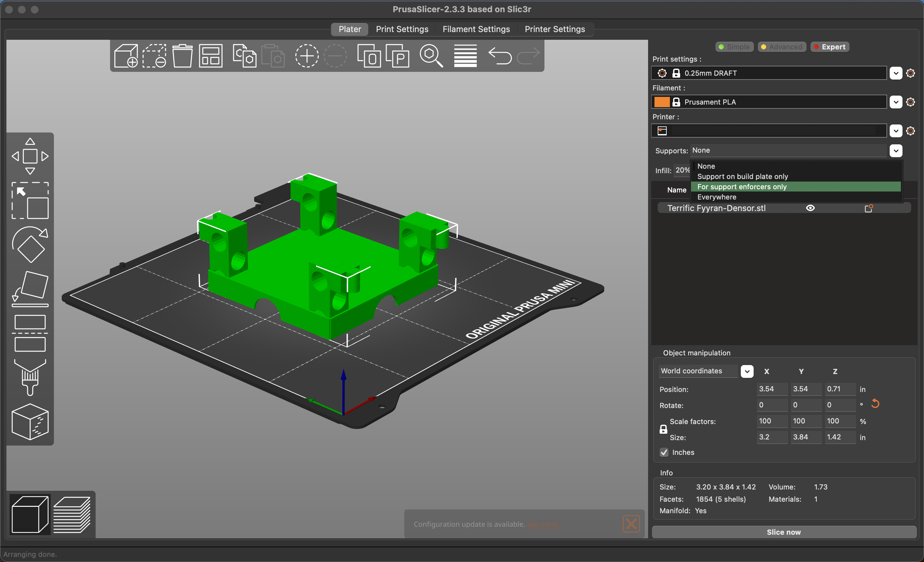The width and height of the screenshot is (924, 562).
Task: Uncheck the Inches checkbox
Action: tap(664, 452)
